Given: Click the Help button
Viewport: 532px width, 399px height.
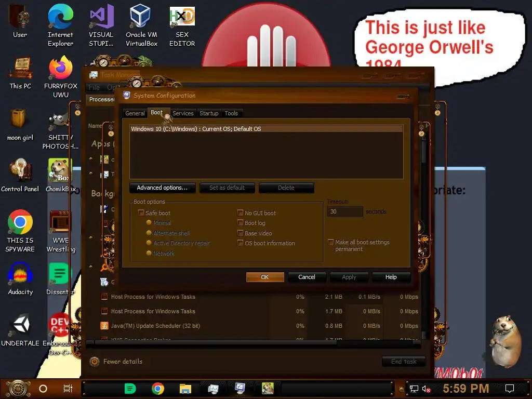Looking at the screenshot, I should (391, 277).
